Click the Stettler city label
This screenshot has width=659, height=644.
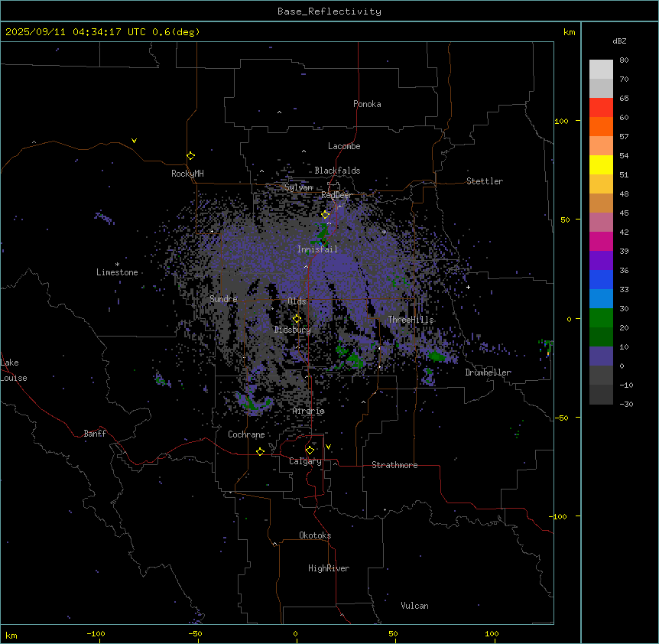[x=485, y=181]
